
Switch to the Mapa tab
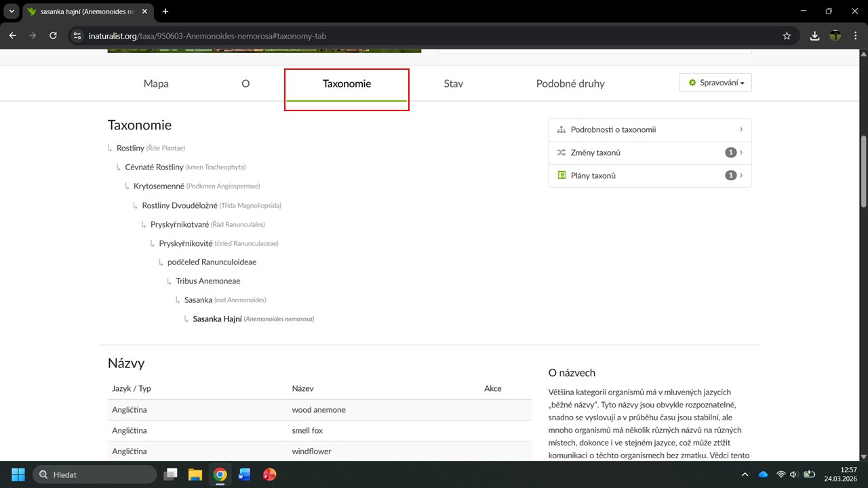click(156, 84)
